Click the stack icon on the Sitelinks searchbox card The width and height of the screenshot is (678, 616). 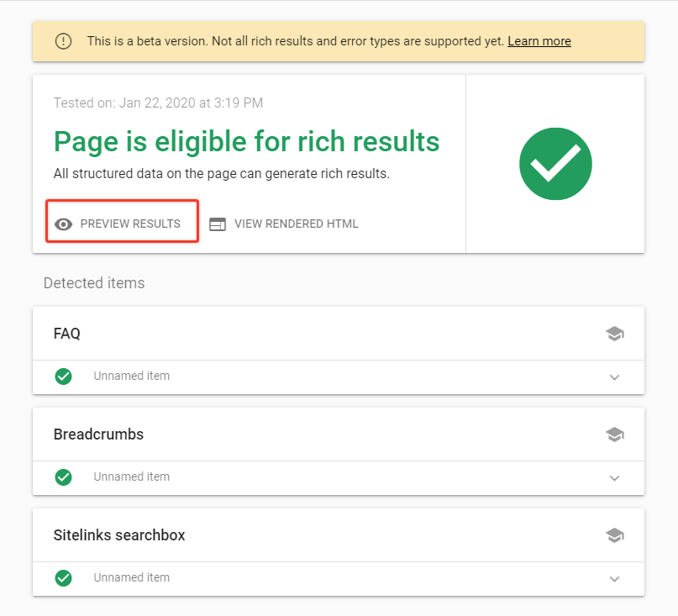pyautogui.click(x=614, y=534)
